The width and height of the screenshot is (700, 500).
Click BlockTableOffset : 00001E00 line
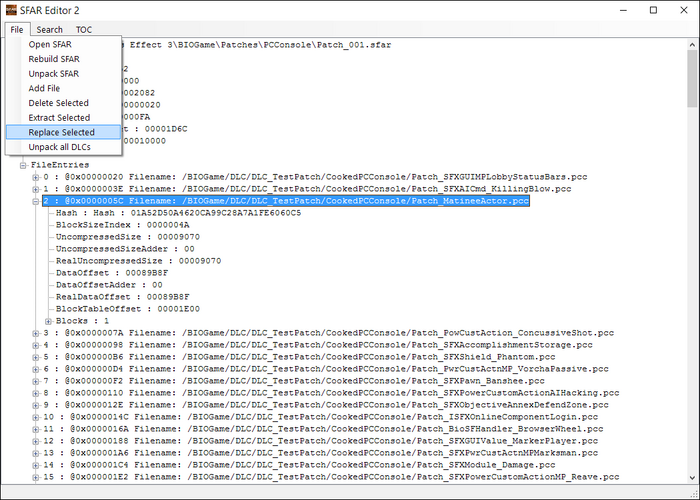tap(128, 309)
